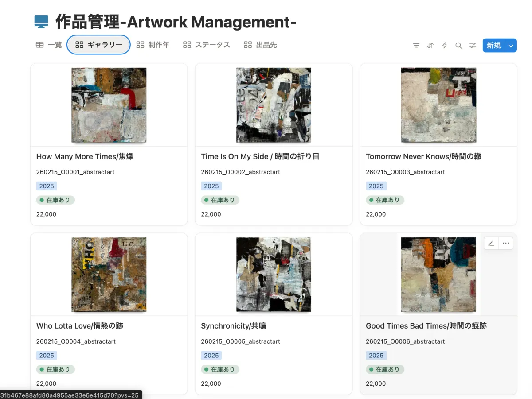Viewport: 532px width, 399px height.
Task: Click the blue 新規 button
Action: (493, 45)
